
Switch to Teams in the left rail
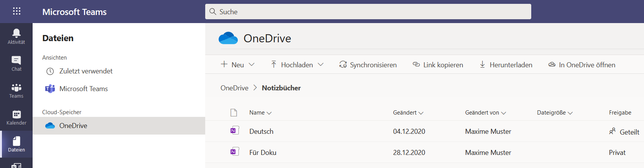click(x=16, y=91)
